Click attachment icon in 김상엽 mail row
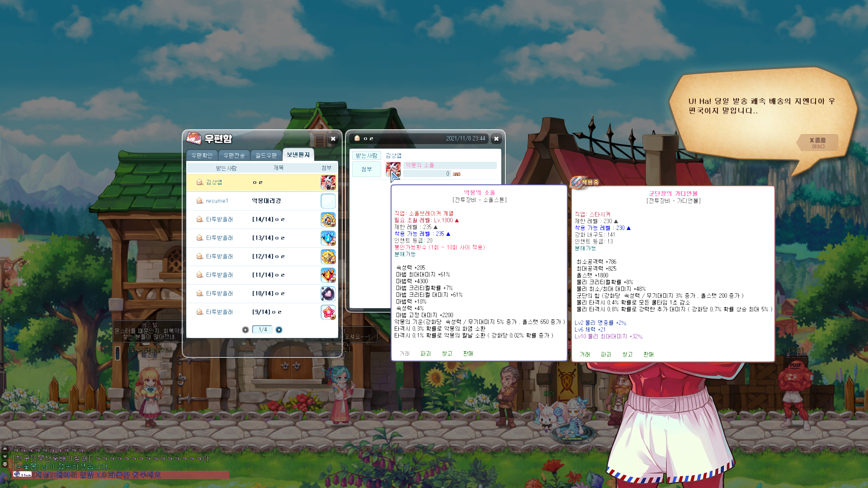Viewport: 868px width, 488px height. click(328, 183)
